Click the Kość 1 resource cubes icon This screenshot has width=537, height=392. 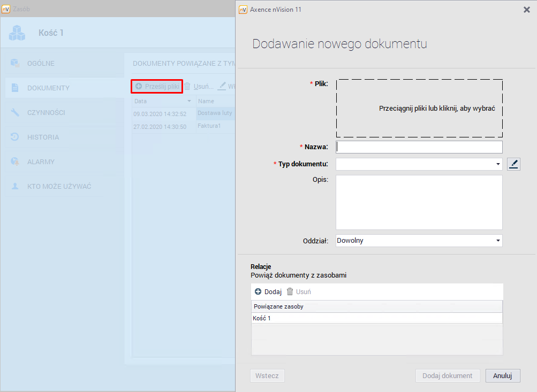tap(17, 33)
